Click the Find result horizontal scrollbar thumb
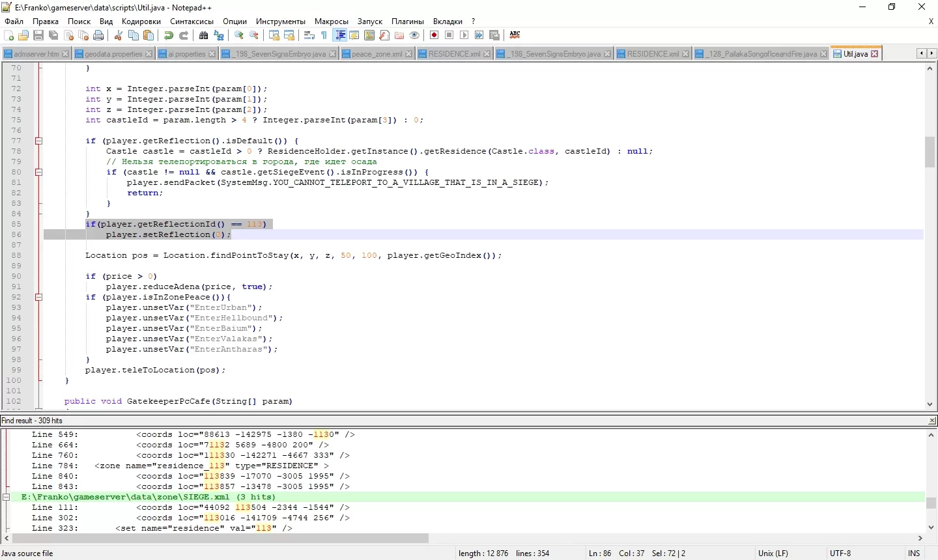 pos(220,539)
